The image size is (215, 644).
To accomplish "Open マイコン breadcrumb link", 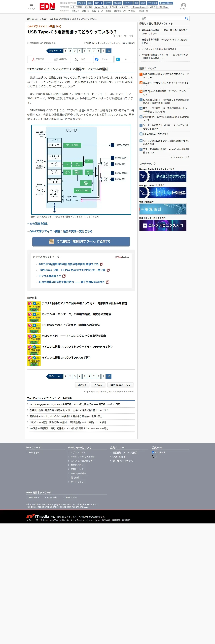I will (x=43, y=19).
